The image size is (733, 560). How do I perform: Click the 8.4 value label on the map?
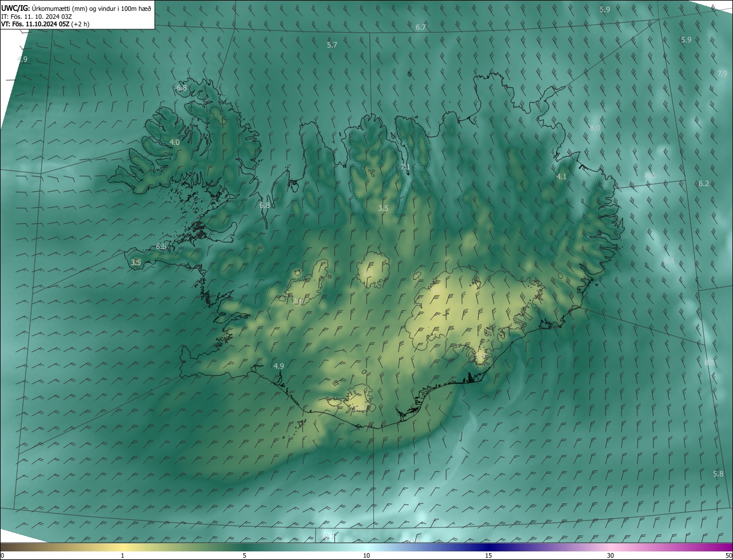(x=669, y=261)
